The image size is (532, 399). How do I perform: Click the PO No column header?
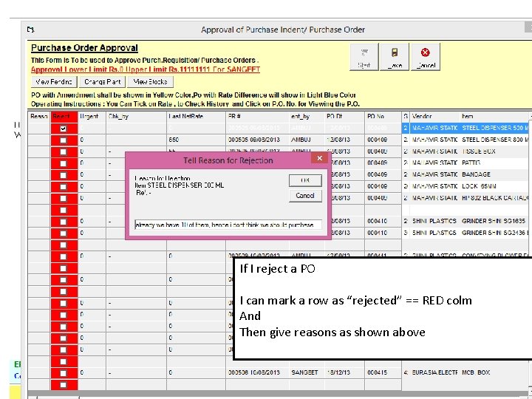(x=383, y=117)
